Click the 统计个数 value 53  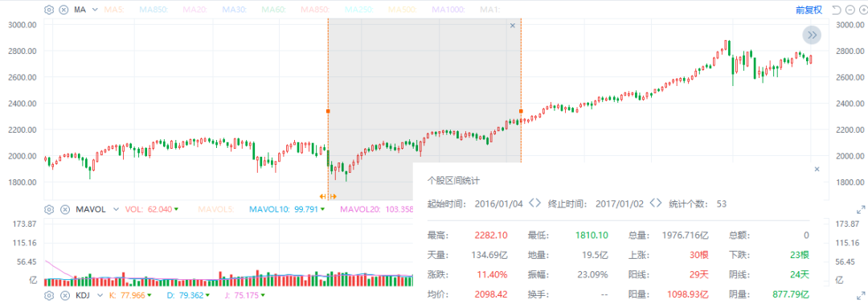click(x=721, y=203)
